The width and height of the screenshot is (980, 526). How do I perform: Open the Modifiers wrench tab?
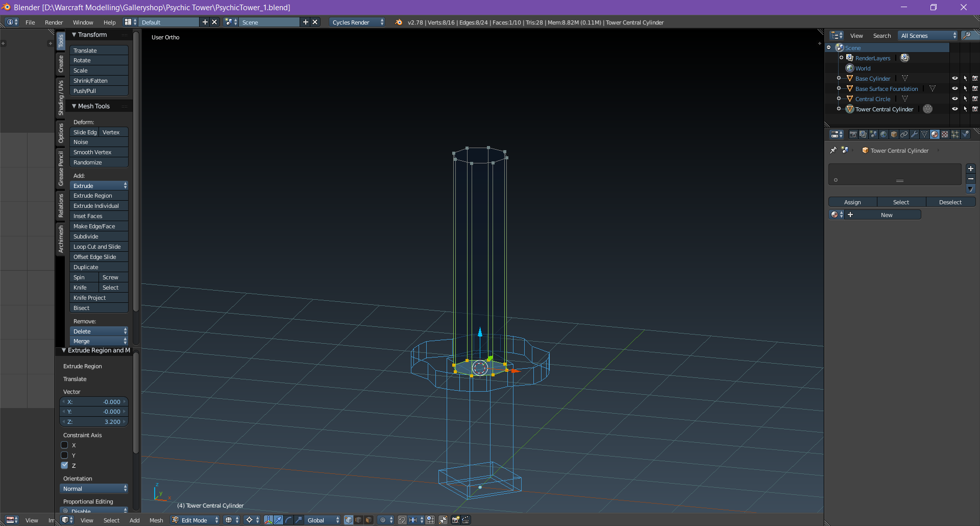point(914,134)
